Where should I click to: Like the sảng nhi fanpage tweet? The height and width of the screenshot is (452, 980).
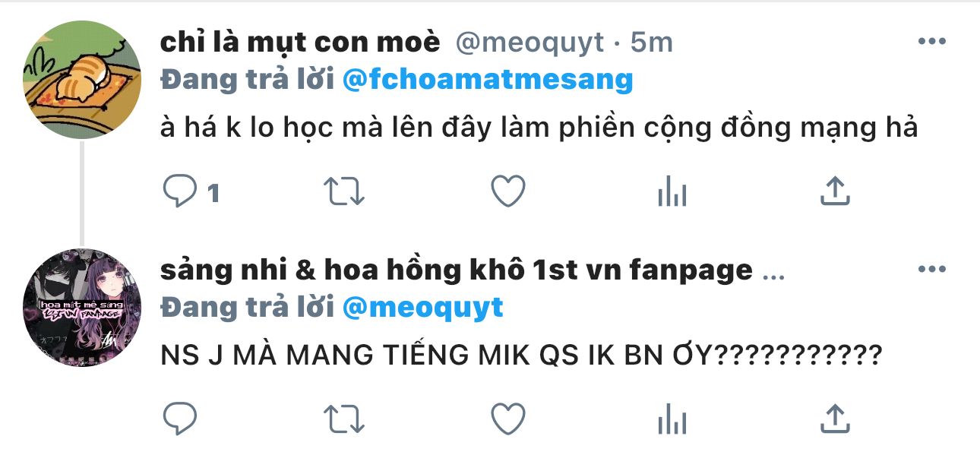(507, 419)
